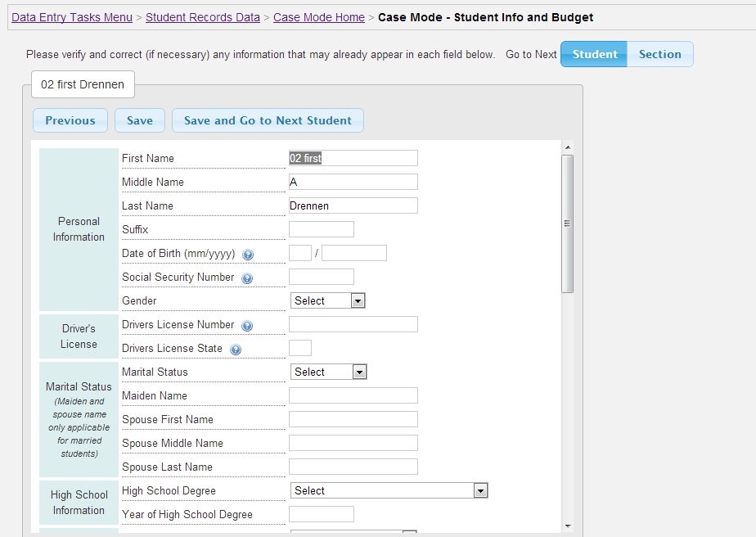Click the form's vertical scrollbar thumb
The height and width of the screenshot is (537, 756).
[568, 223]
